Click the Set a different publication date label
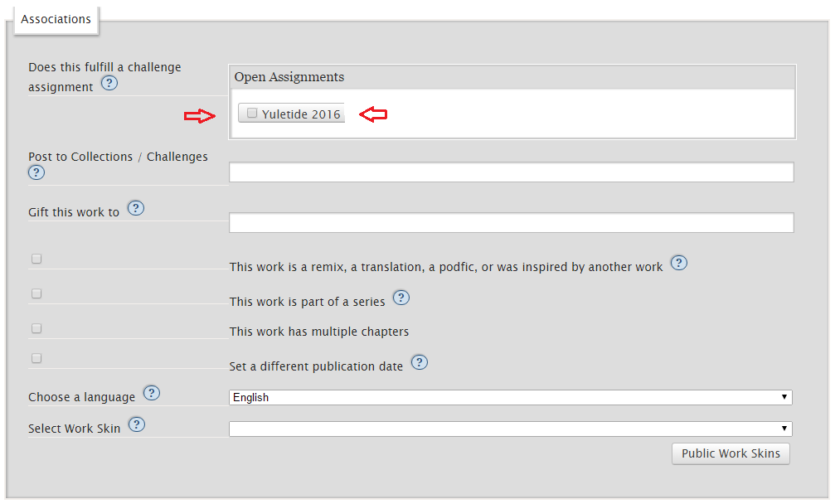The width and height of the screenshot is (835, 504). pyautogui.click(x=316, y=366)
